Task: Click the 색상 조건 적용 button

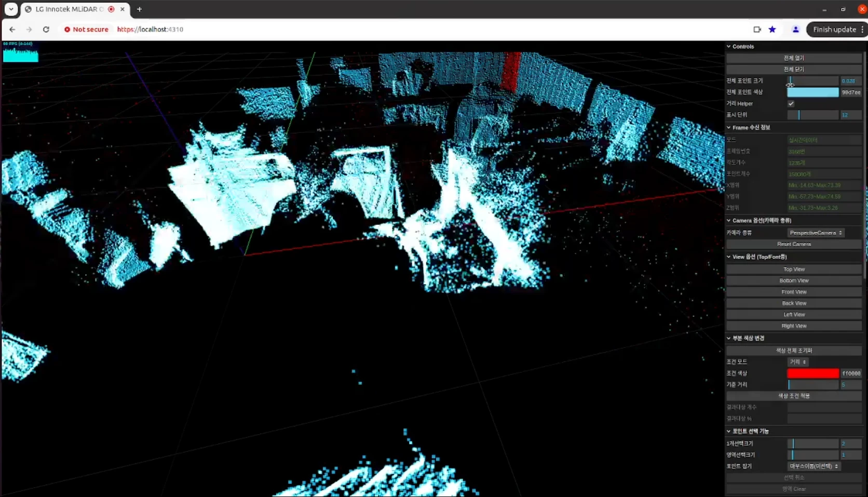Action: (x=794, y=396)
